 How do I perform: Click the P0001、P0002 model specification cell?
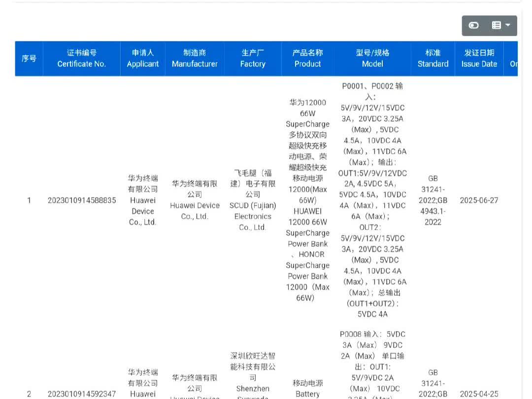point(372,200)
